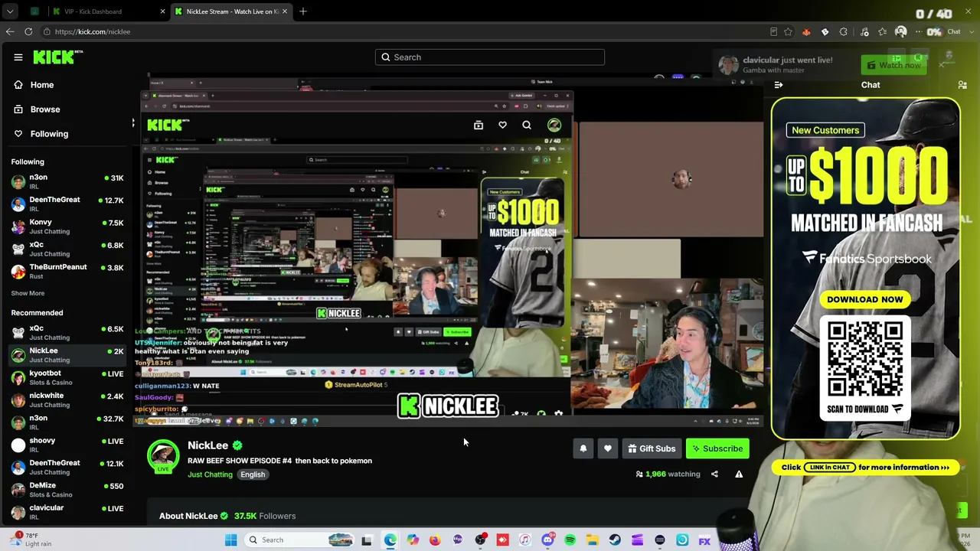Open n3on's 31K-viewer channel under Following
Image resolution: width=980 pixels, height=551 pixels.
67,181
